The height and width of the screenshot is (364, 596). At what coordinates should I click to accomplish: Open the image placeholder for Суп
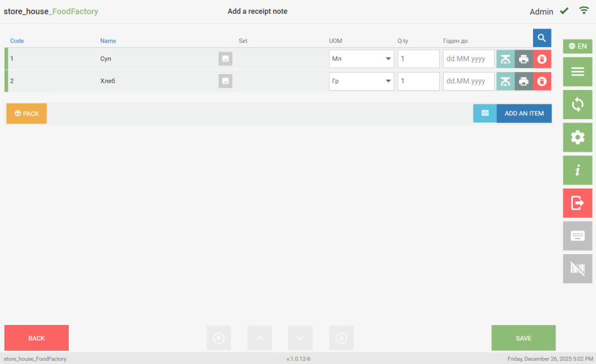225,59
